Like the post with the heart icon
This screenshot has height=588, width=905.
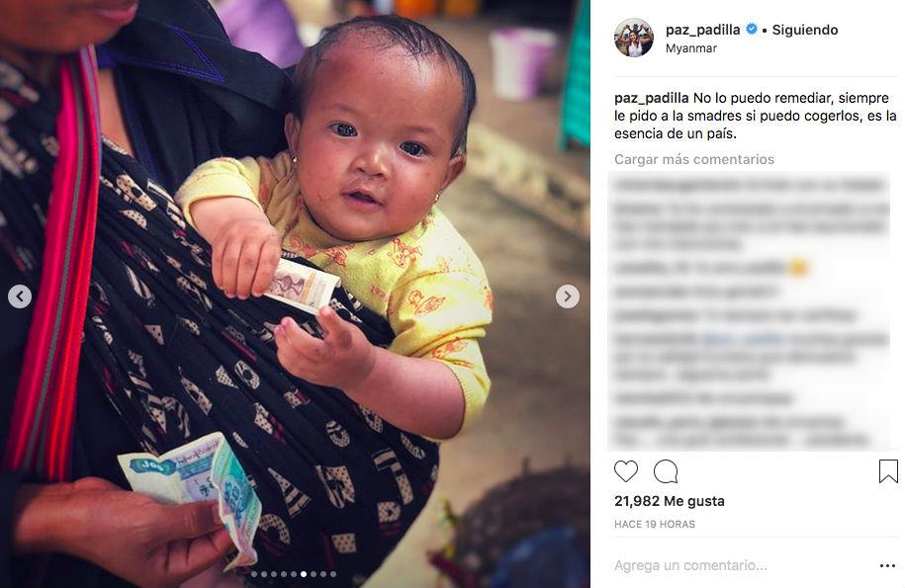point(626,471)
